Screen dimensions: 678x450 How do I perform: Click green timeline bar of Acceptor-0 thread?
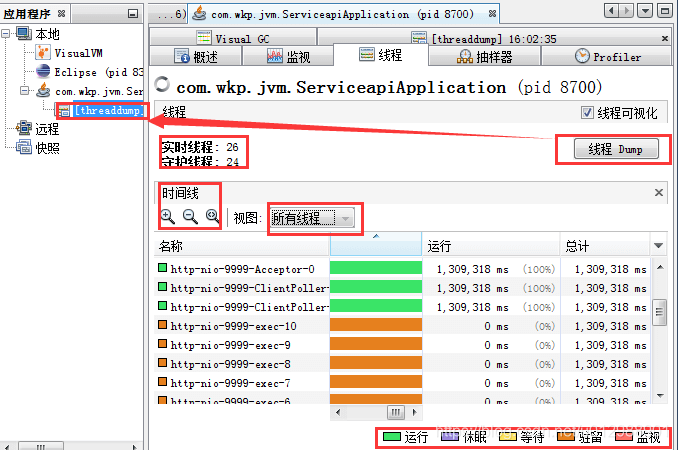pyautogui.click(x=376, y=268)
